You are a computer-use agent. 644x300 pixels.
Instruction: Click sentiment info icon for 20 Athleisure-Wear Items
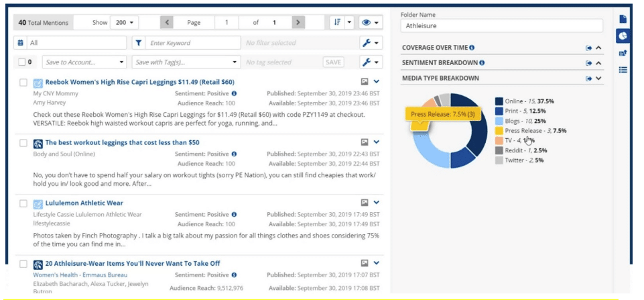tap(234, 275)
